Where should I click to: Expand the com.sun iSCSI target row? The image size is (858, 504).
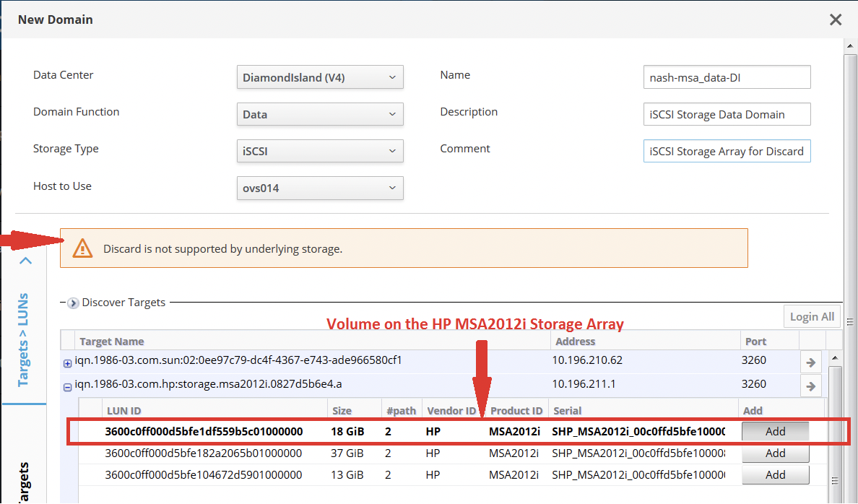point(68,363)
